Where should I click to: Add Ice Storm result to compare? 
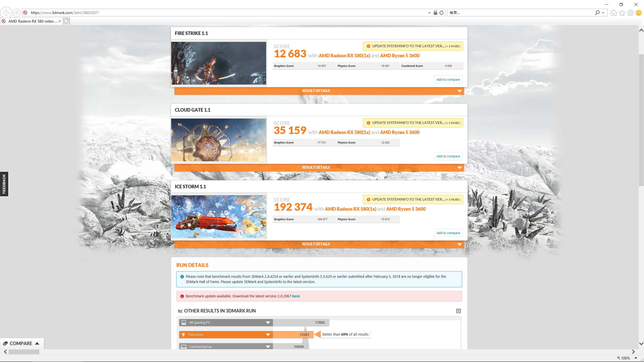coord(448,233)
